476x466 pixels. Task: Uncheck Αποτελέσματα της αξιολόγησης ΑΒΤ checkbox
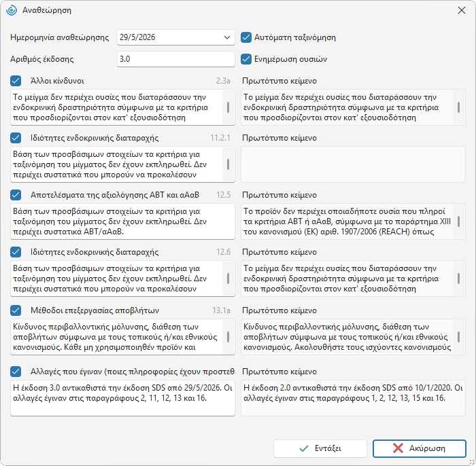16,195
